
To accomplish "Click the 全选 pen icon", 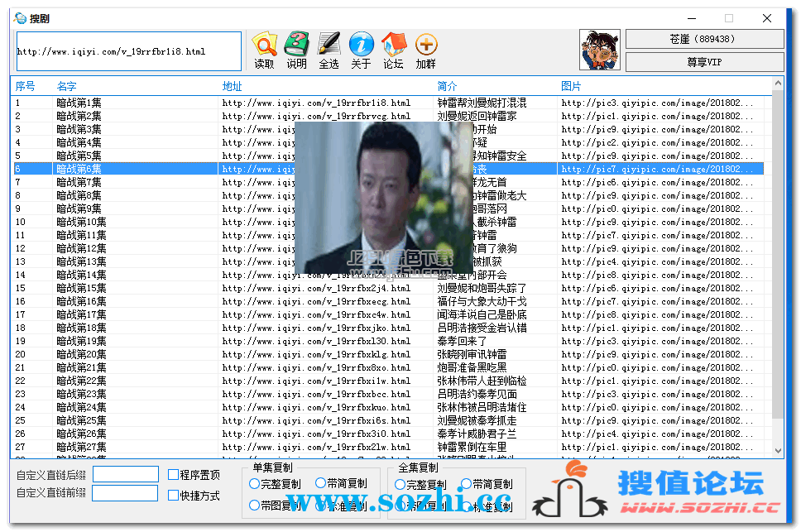I will click(329, 45).
